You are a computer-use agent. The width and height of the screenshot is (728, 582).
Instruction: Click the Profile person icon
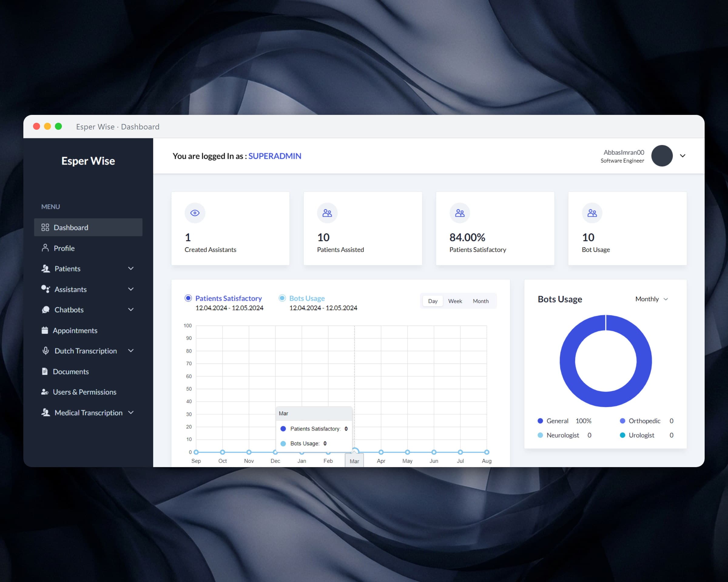point(45,248)
